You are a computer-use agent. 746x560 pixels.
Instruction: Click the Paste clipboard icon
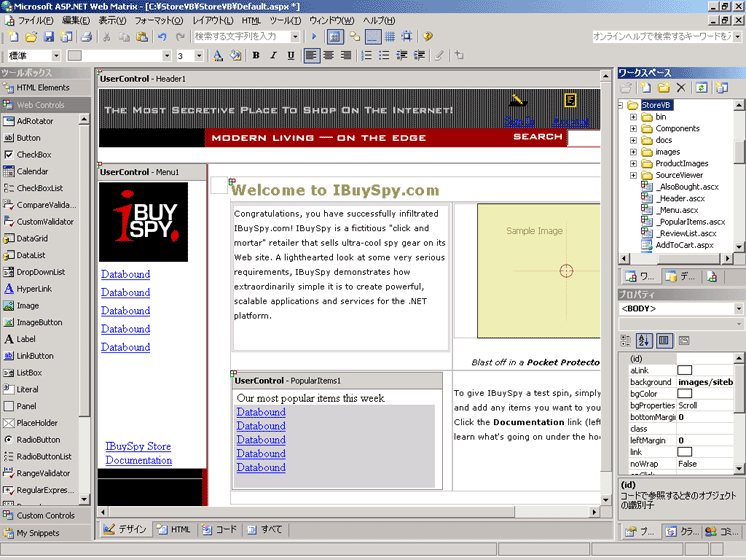click(142, 37)
